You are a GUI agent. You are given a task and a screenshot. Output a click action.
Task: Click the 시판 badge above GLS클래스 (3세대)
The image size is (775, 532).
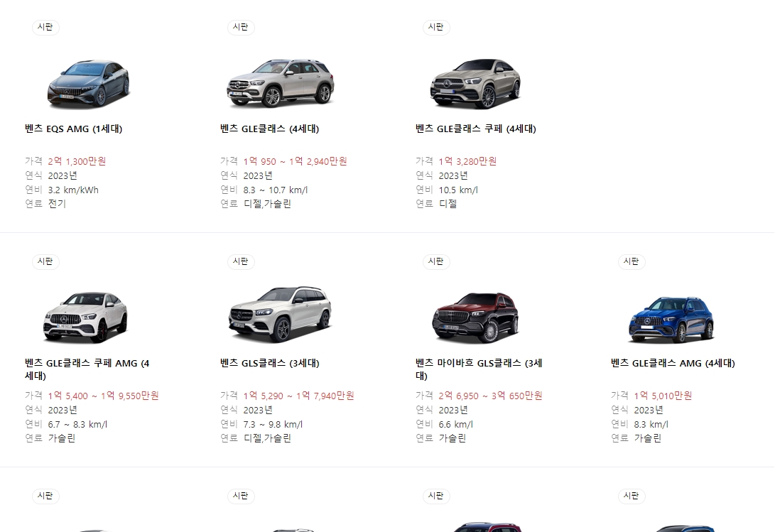coord(241,261)
